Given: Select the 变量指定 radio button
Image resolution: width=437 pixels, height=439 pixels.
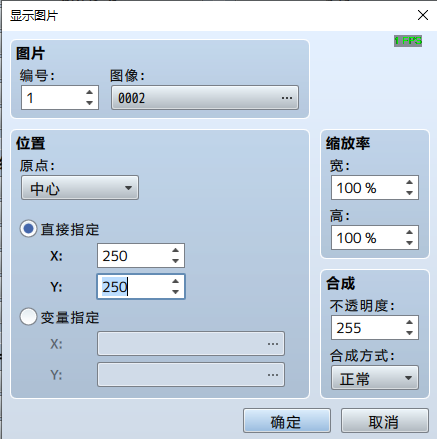Looking at the screenshot, I should tap(28, 317).
